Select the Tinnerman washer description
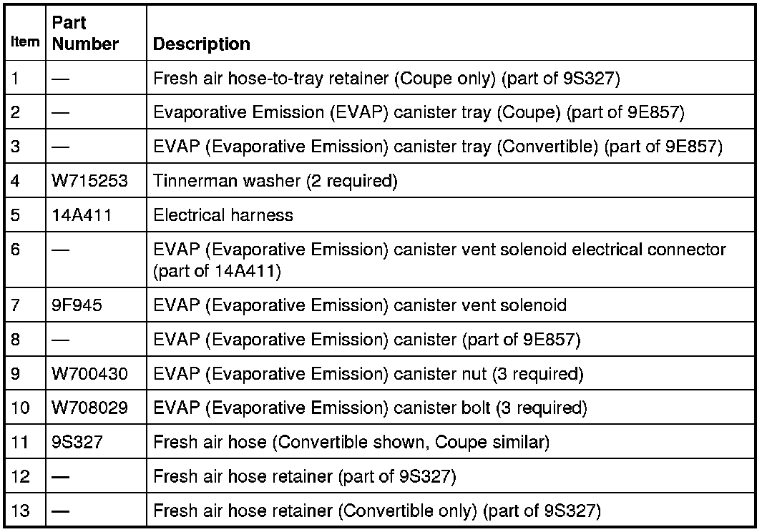This screenshot has width=767, height=532. click(275, 181)
